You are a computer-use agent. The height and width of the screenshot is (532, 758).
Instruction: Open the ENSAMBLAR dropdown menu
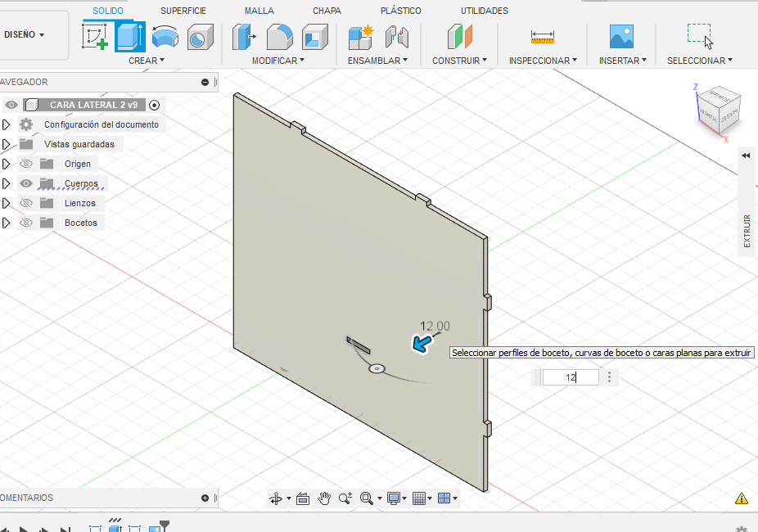pyautogui.click(x=377, y=61)
